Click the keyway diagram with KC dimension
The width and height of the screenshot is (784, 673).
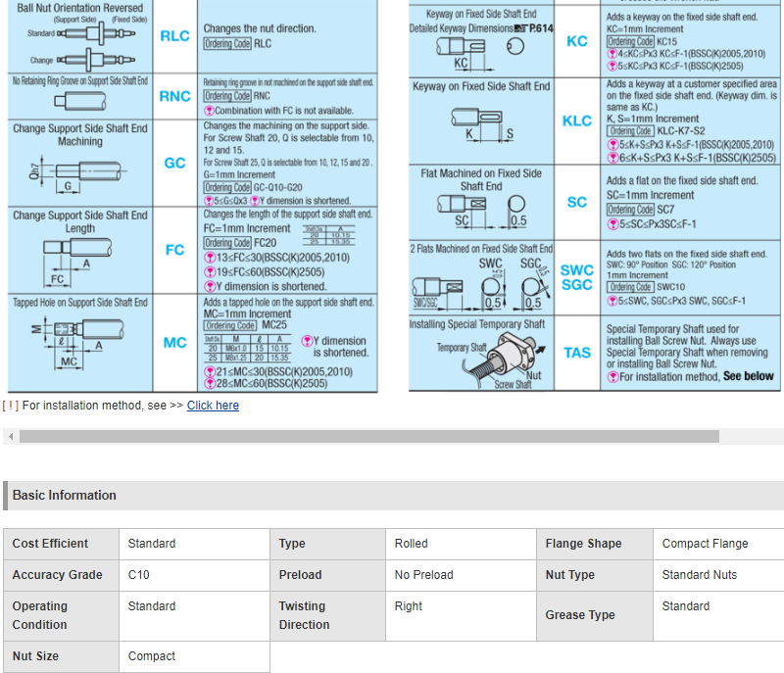point(480,54)
